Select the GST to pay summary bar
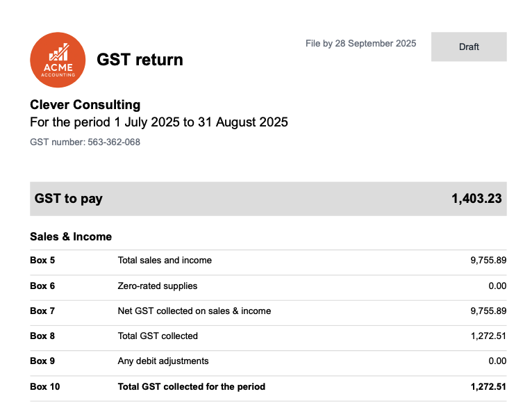 click(x=268, y=199)
